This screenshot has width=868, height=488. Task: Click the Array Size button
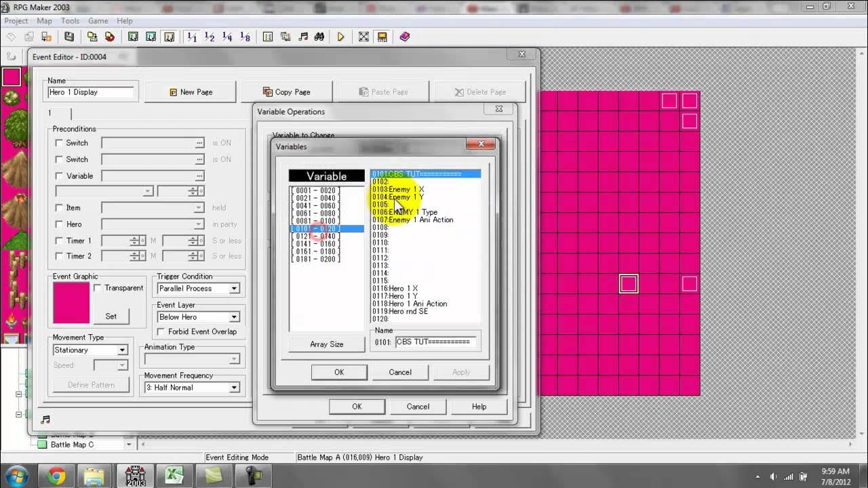click(327, 344)
